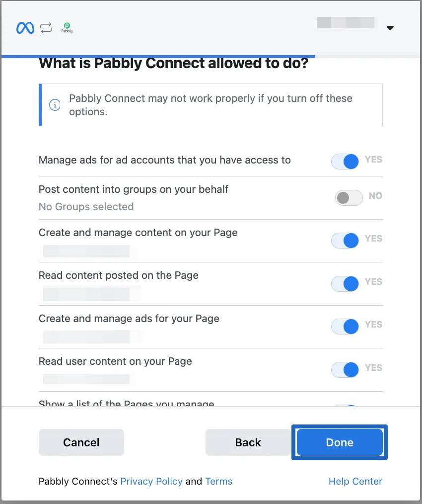This screenshot has width=422, height=504.
Task: Open the Terms link
Action: 218,481
